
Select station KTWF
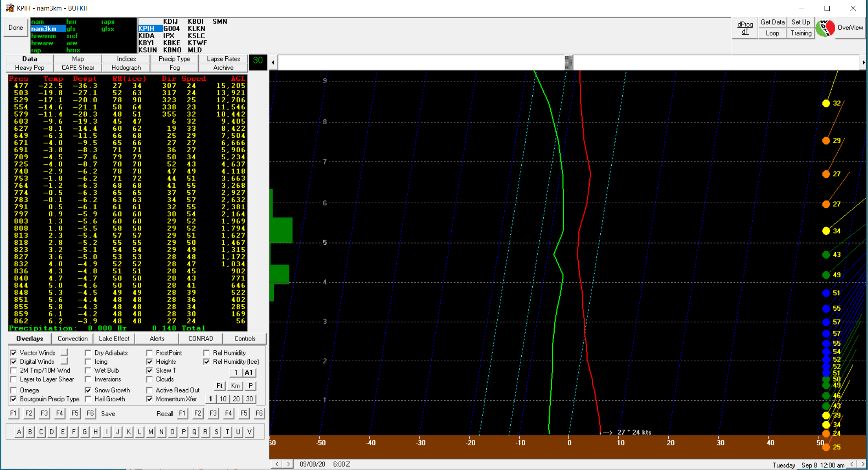197,43
